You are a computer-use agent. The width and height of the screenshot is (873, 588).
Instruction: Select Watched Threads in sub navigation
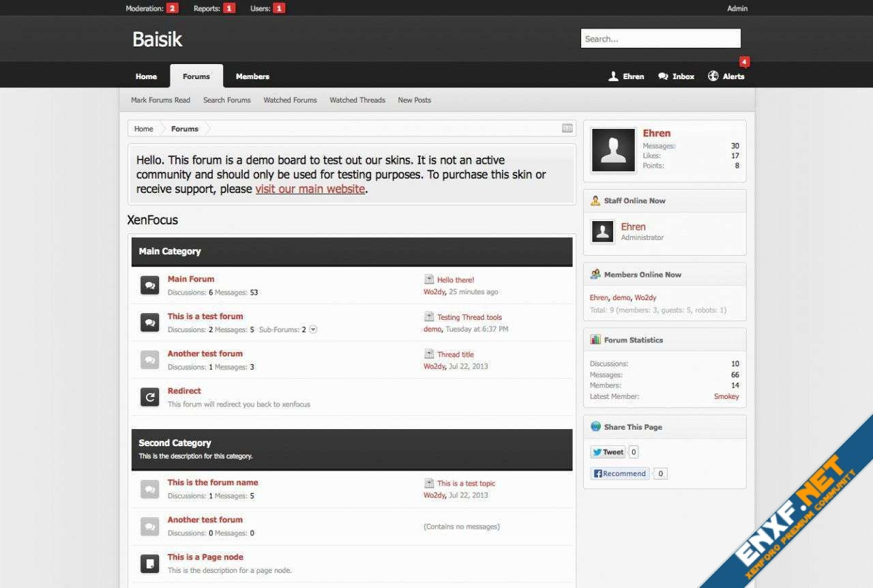tap(357, 100)
